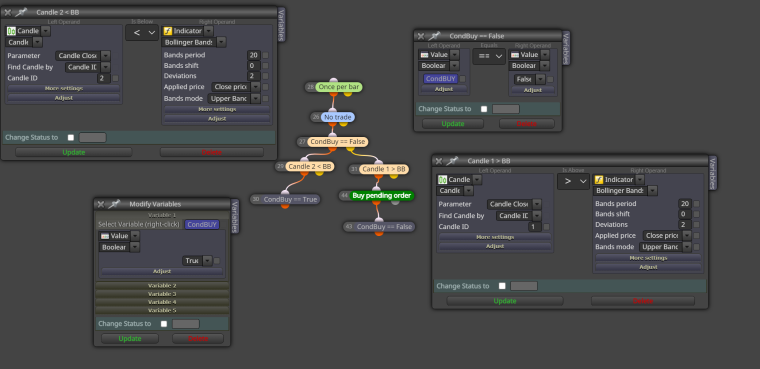Open Variables tab of Candle 1 > BB panel

tap(712, 173)
